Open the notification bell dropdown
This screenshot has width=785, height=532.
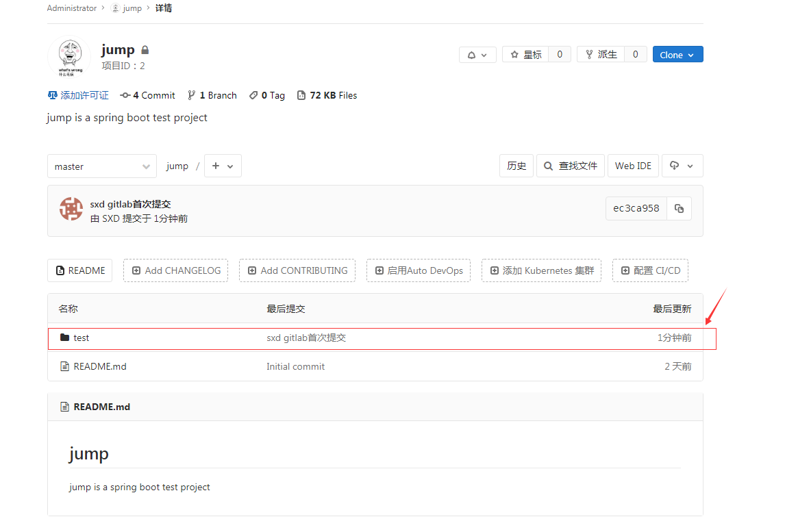click(x=477, y=55)
